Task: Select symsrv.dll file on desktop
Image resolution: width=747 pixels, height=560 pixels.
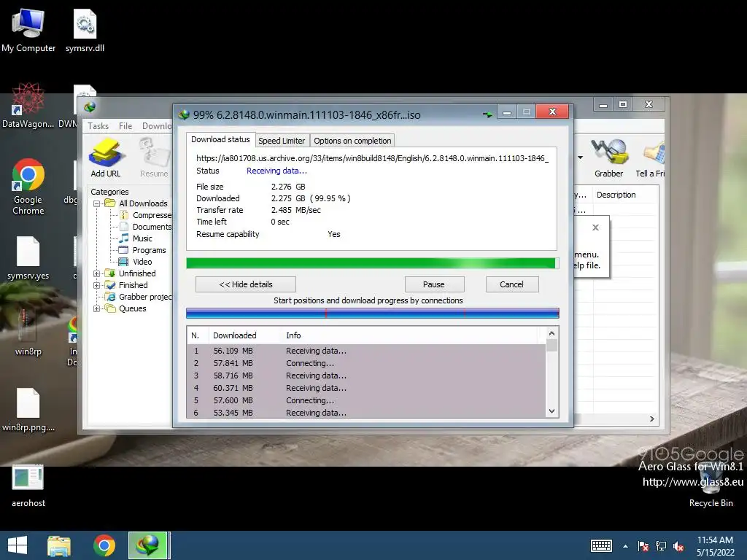Action: 85,31
